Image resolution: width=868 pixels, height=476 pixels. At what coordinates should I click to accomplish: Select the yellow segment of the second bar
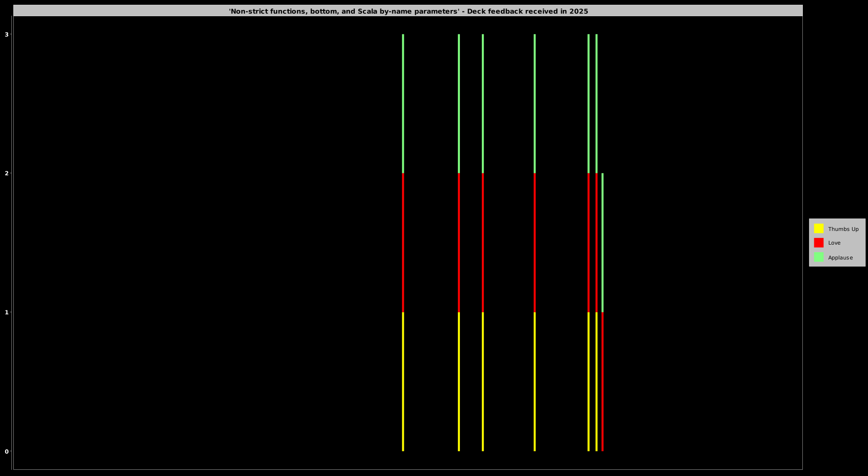tap(459, 381)
